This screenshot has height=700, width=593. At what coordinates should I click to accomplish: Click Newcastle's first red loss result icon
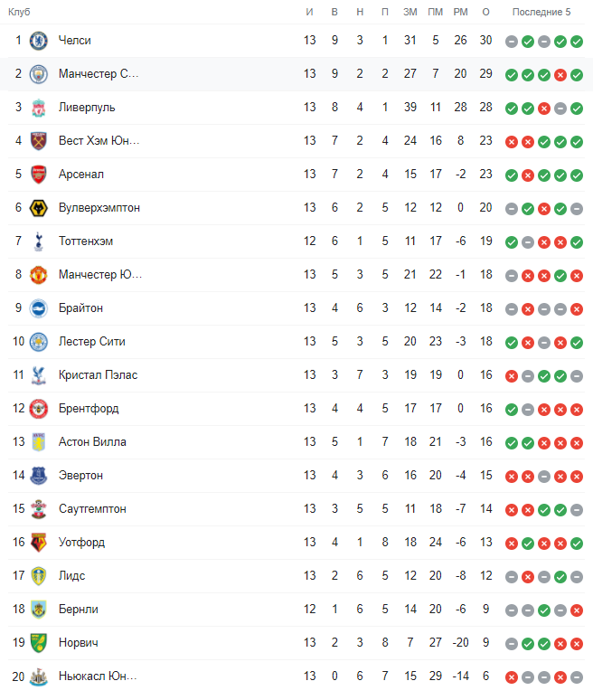512,676
